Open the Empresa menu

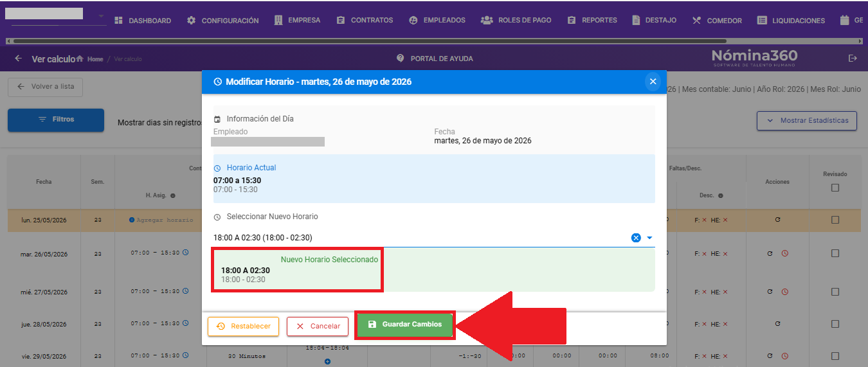click(297, 21)
